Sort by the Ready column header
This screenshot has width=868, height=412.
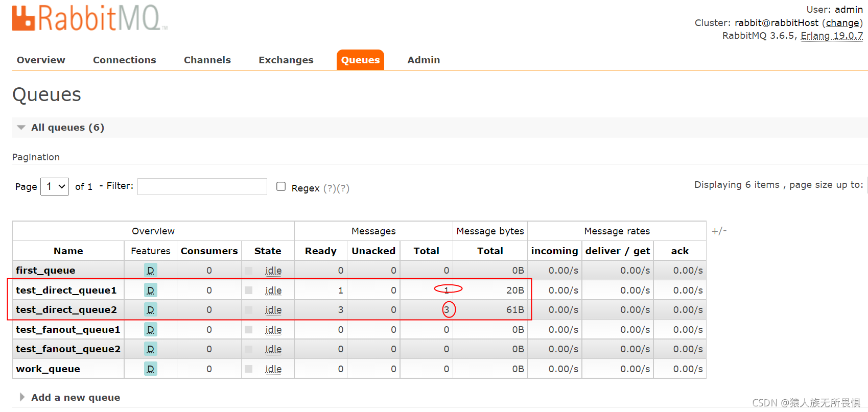321,251
